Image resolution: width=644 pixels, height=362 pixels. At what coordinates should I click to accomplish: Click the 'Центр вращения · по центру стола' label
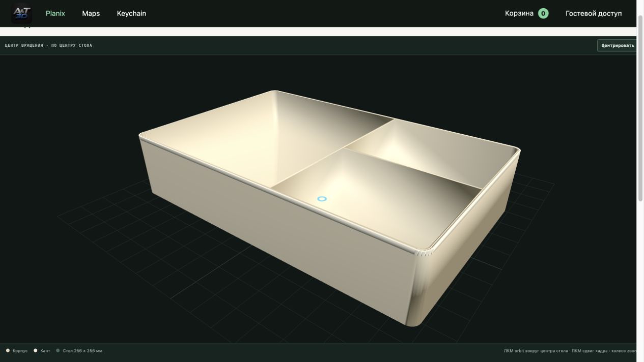coord(48,45)
